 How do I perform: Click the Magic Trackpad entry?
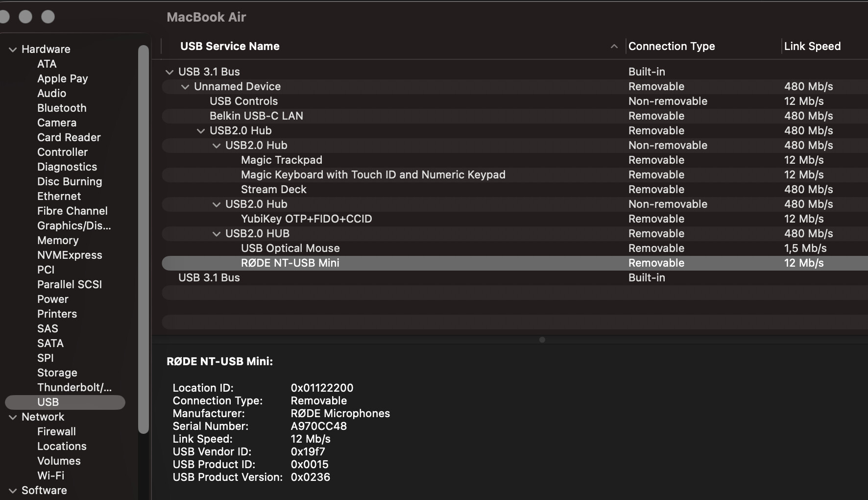pos(281,160)
